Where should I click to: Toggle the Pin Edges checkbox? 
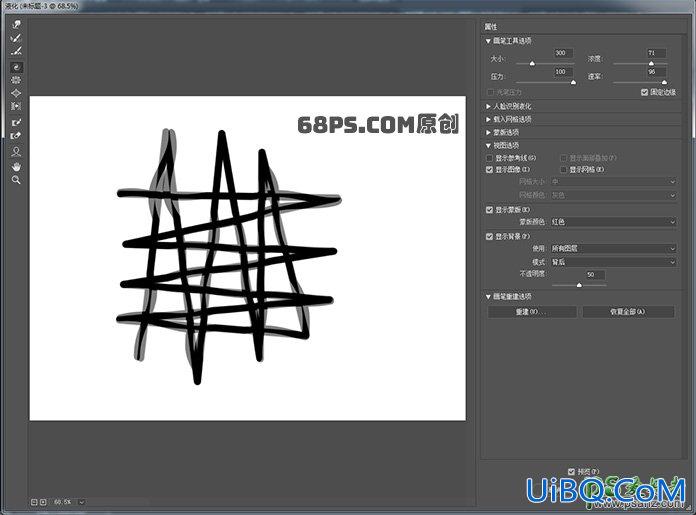645,92
